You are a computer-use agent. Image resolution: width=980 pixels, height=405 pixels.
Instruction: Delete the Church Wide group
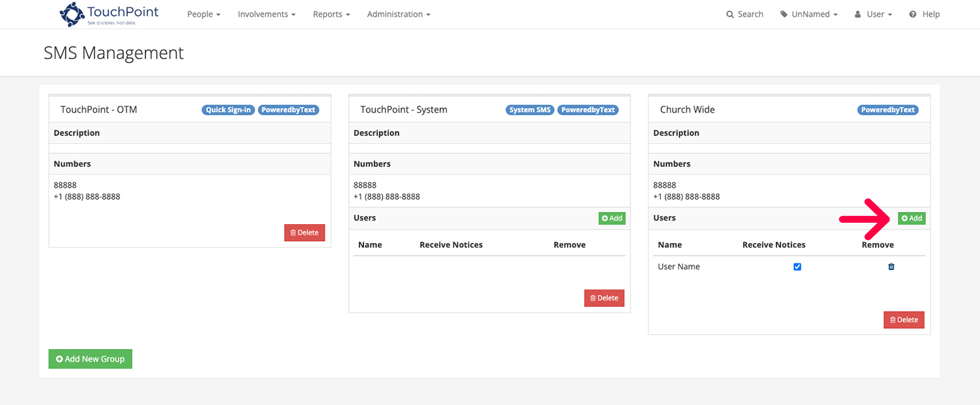coord(904,319)
